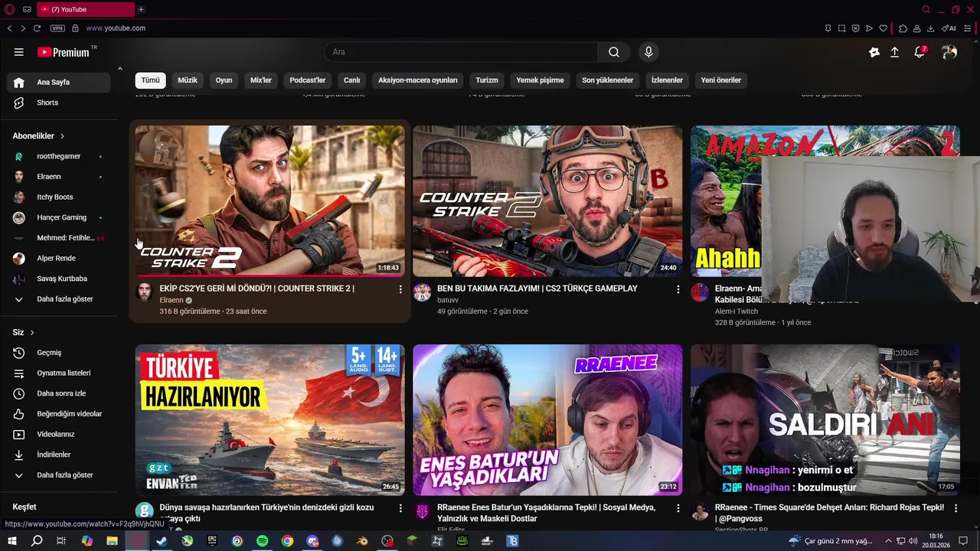Open İndirilenler downloads in sidebar
This screenshot has height=551, width=980.
tap(60, 455)
